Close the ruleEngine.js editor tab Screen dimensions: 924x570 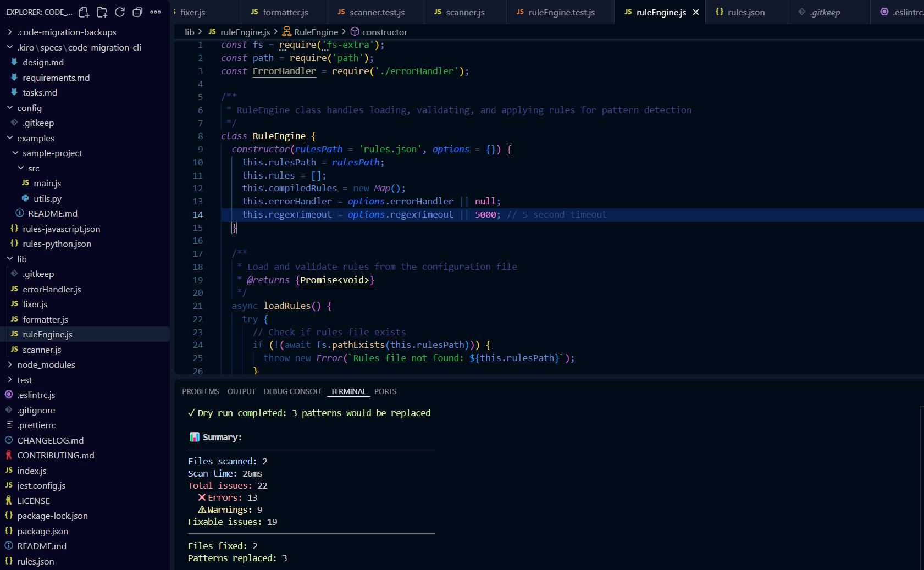[696, 12]
